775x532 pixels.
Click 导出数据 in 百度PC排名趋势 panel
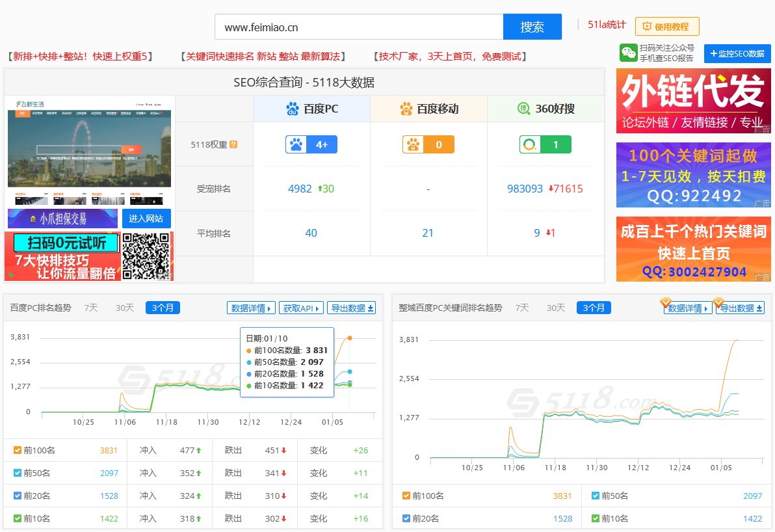(352, 308)
